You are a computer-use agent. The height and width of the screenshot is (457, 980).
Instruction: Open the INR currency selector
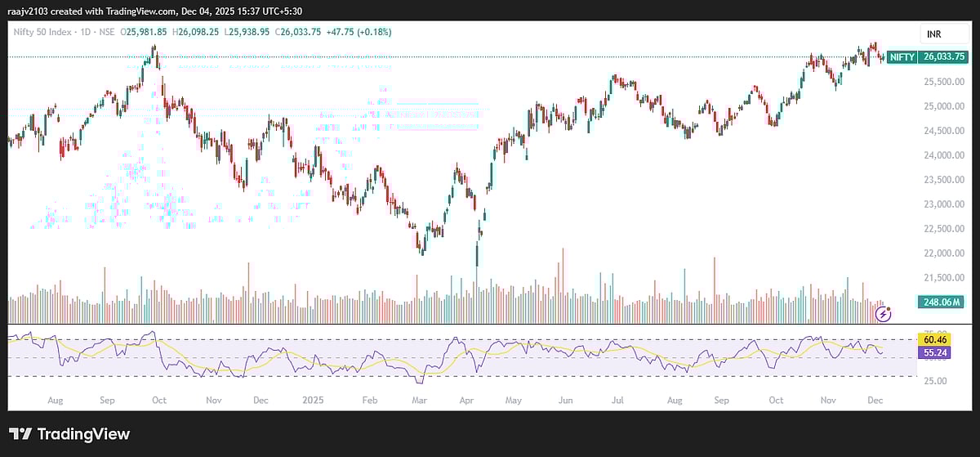pos(936,34)
